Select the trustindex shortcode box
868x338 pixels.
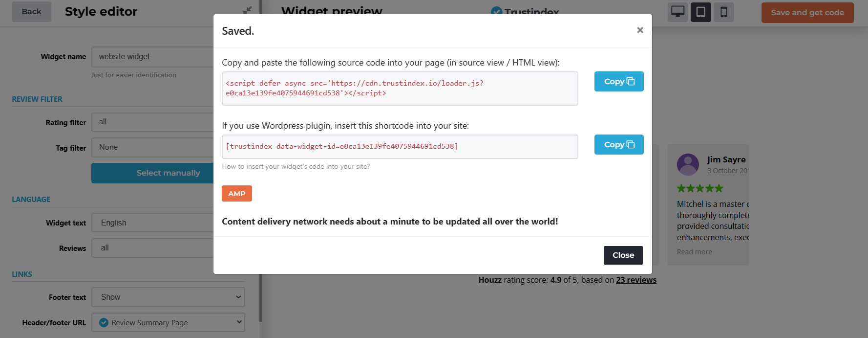coord(400,147)
